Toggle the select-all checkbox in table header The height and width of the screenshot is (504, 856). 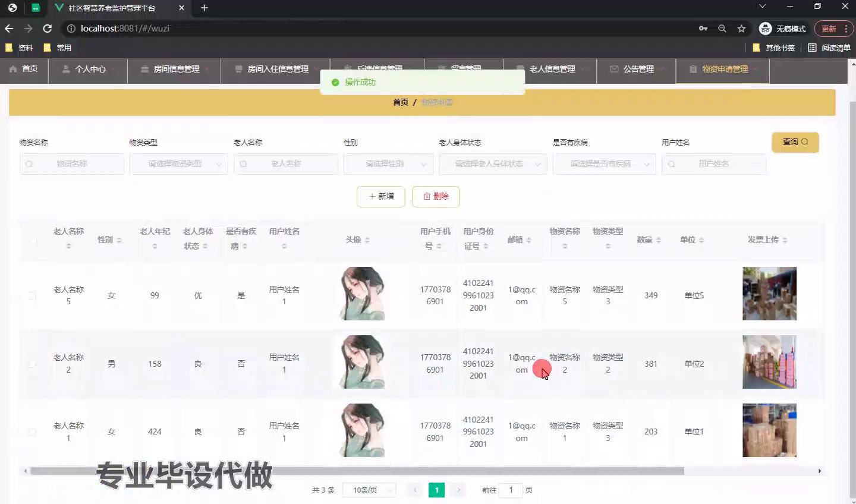pyautogui.click(x=33, y=240)
